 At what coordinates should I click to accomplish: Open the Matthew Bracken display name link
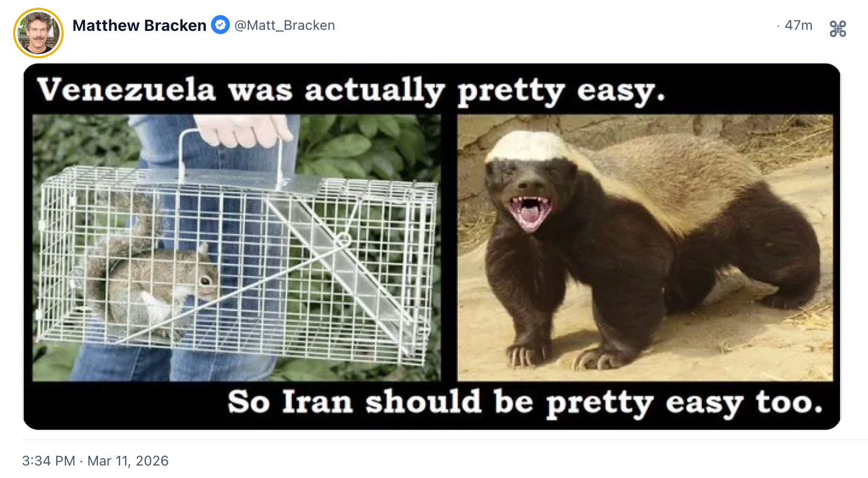click(x=139, y=25)
